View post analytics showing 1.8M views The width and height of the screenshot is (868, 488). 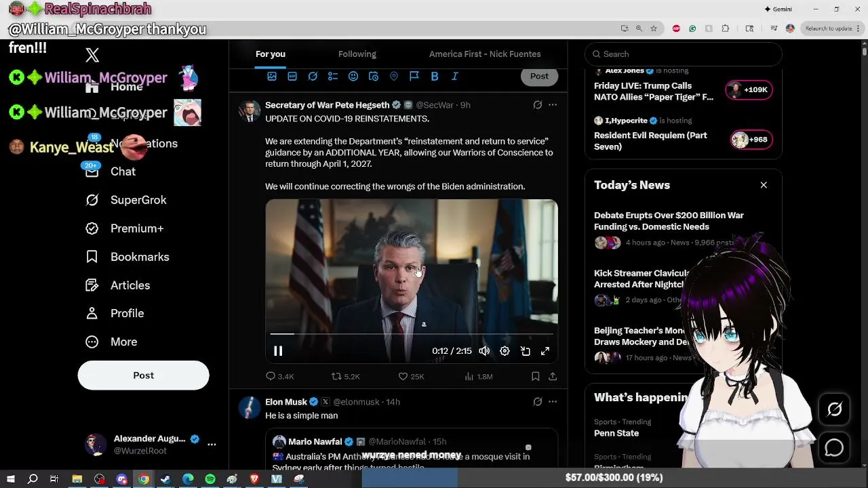tap(479, 376)
